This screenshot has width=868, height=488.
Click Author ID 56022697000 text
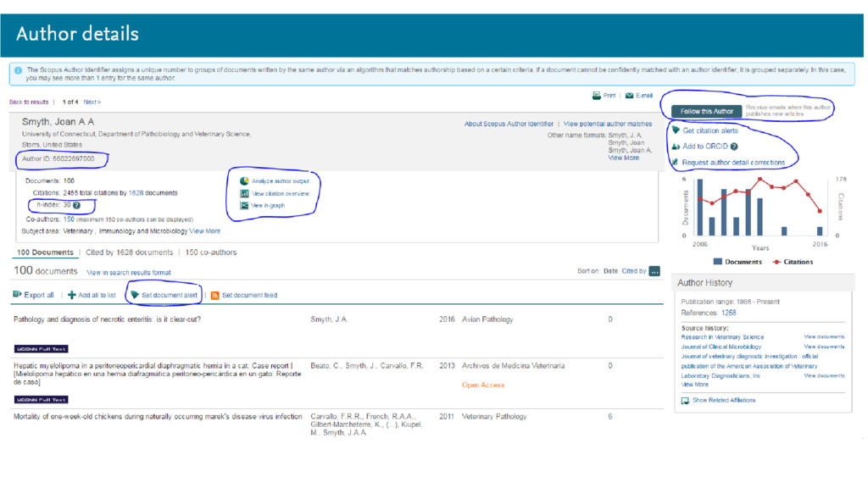(58, 158)
